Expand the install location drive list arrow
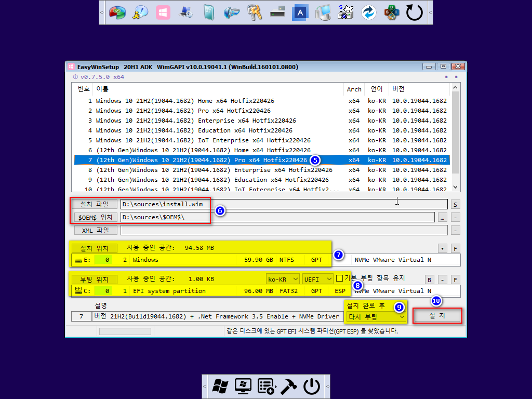532x399 pixels. click(443, 248)
